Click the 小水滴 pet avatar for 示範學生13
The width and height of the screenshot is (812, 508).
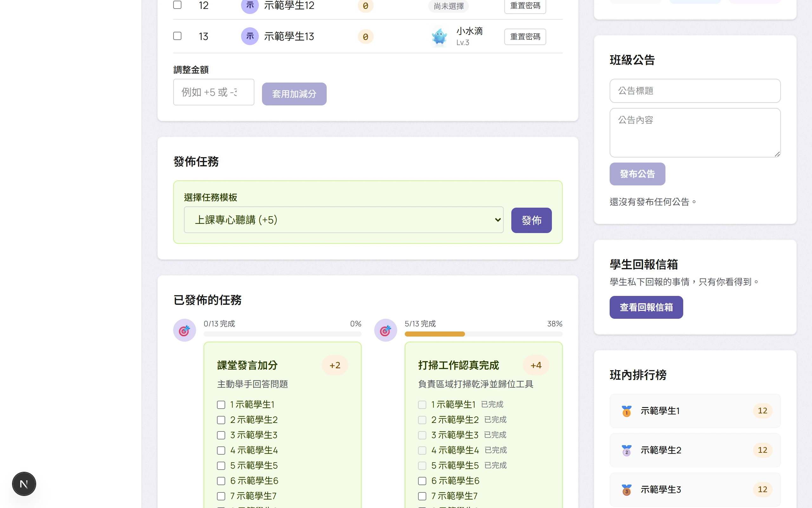click(x=439, y=36)
